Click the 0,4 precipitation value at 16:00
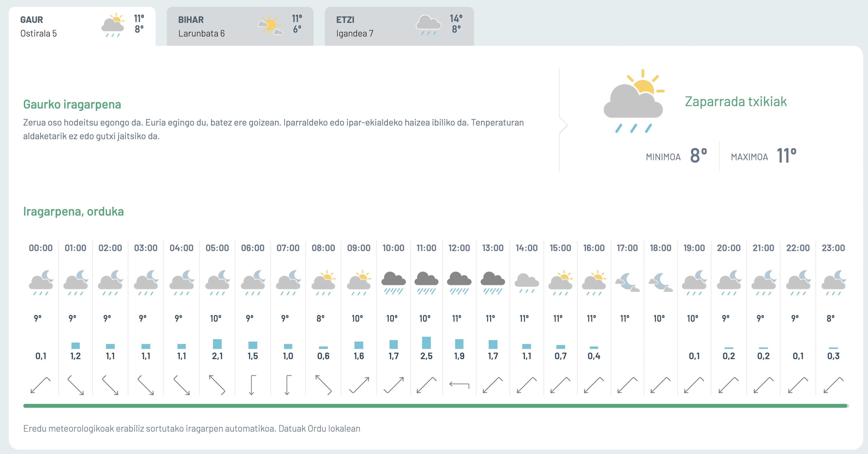 tap(594, 356)
